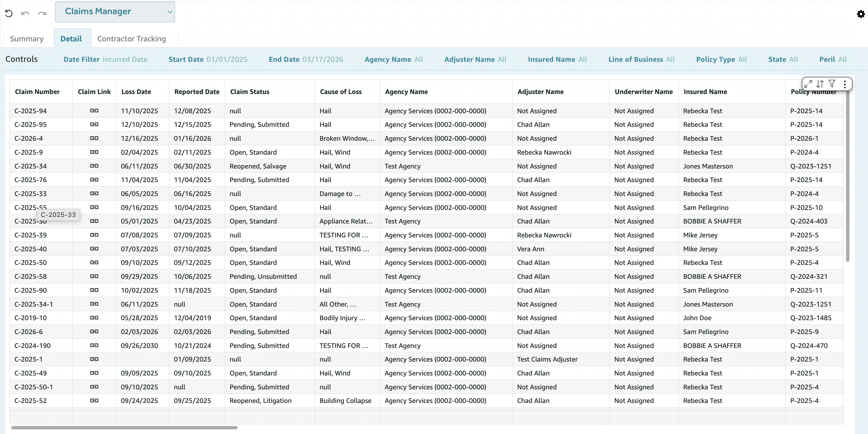Maximize table with expand arrows icon
This screenshot has width=868, height=434.
coord(808,84)
